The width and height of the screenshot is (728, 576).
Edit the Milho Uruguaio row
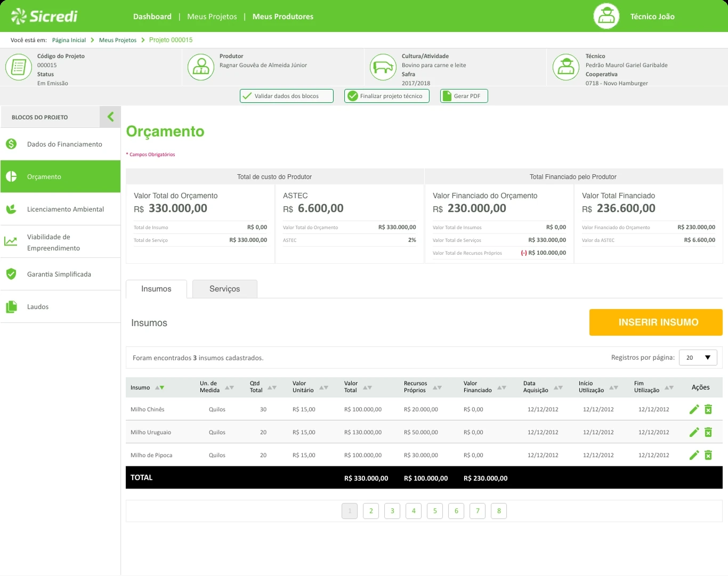(694, 432)
